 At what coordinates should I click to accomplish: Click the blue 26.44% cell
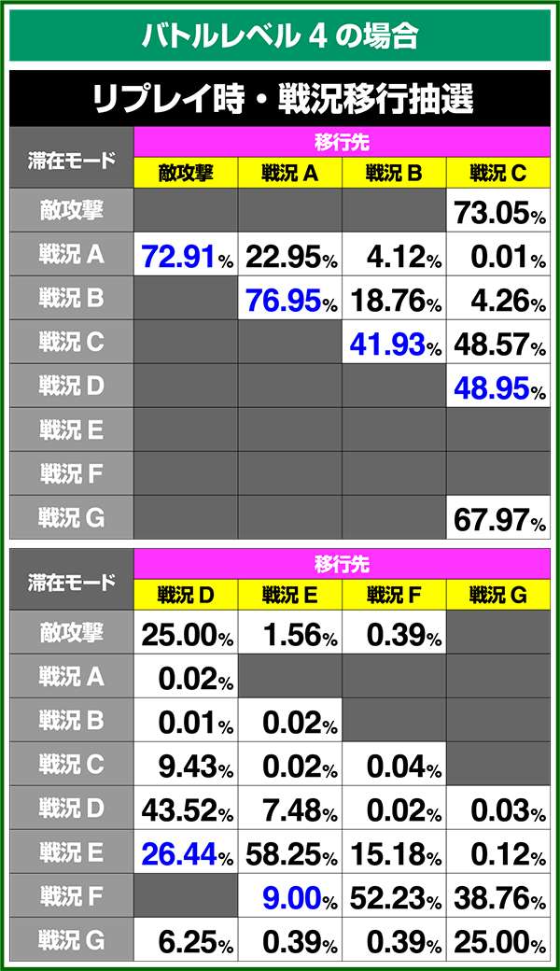tap(186, 852)
